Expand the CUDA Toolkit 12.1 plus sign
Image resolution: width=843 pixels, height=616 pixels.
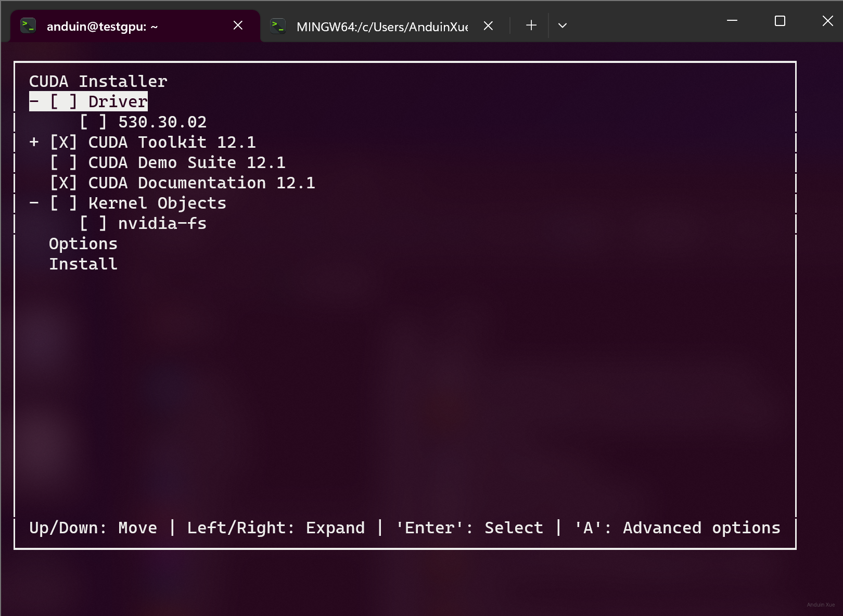(34, 142)
